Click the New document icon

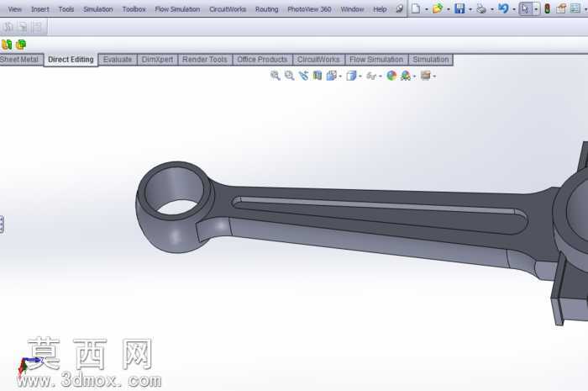point(416,8)
